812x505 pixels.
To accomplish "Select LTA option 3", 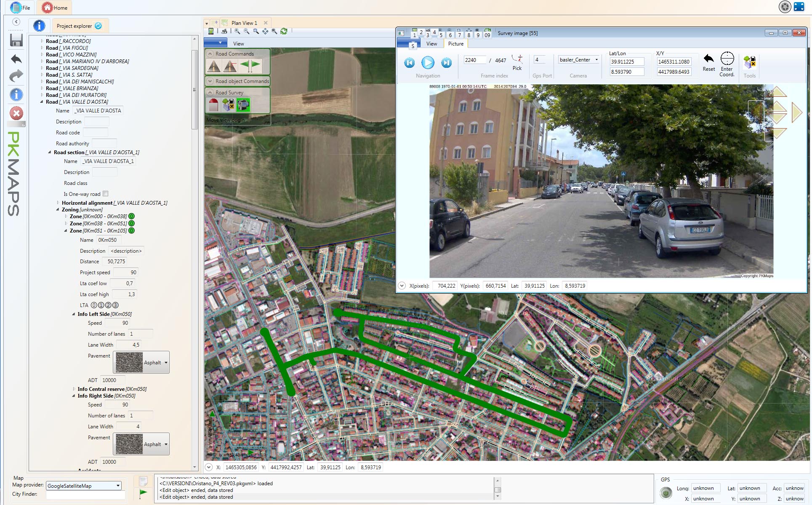I will (x=115, y=305).
